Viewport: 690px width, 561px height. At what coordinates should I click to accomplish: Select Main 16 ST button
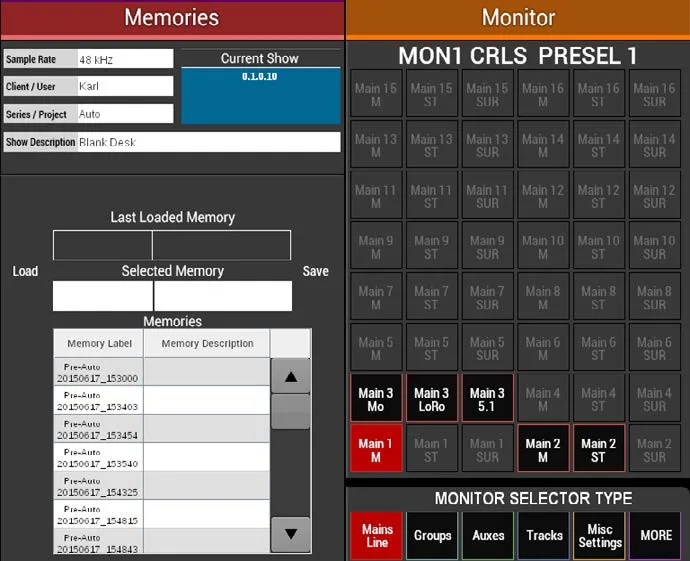pyautogui.click(x=599, y=93)
